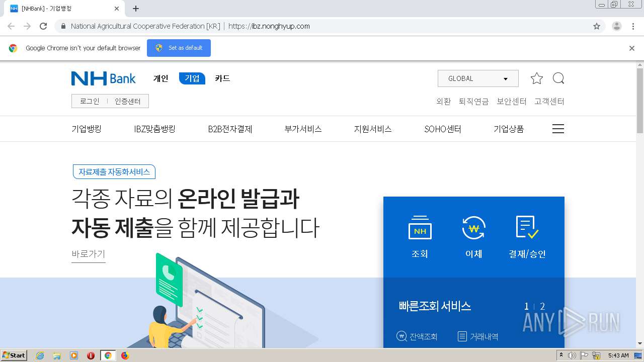Click the NH Bank logo
Image resolution: width=644 pixels, height=362 pixels.
tap(104, 78)
